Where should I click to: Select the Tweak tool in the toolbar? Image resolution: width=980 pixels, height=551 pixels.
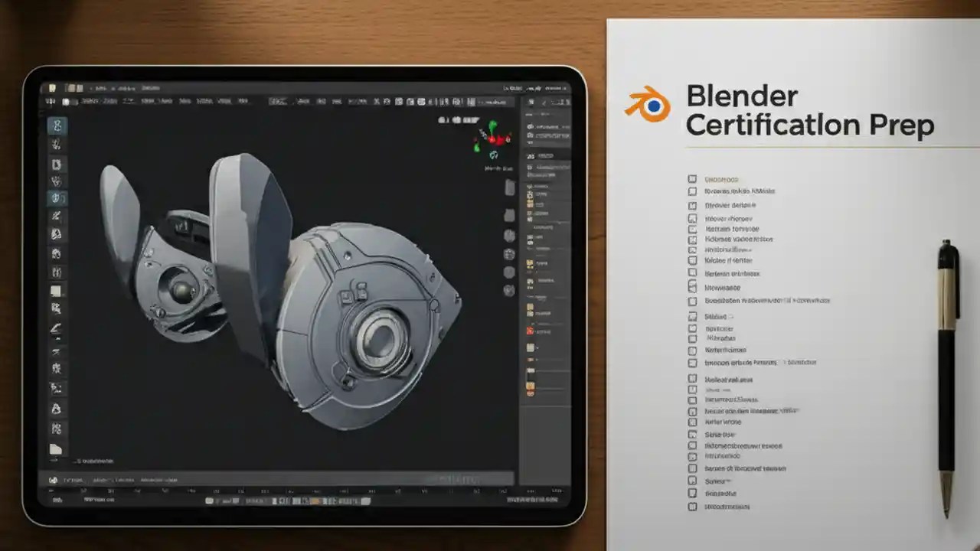[x=57, y=126]
